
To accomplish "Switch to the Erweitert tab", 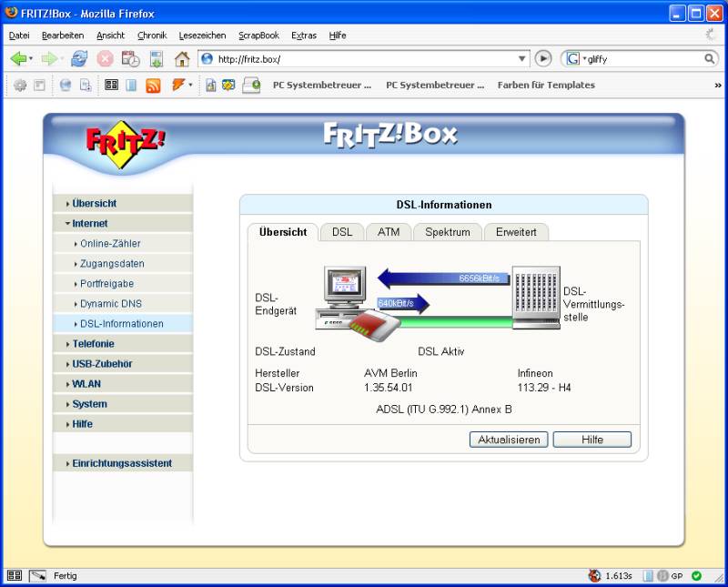I will tap(516, 232).
